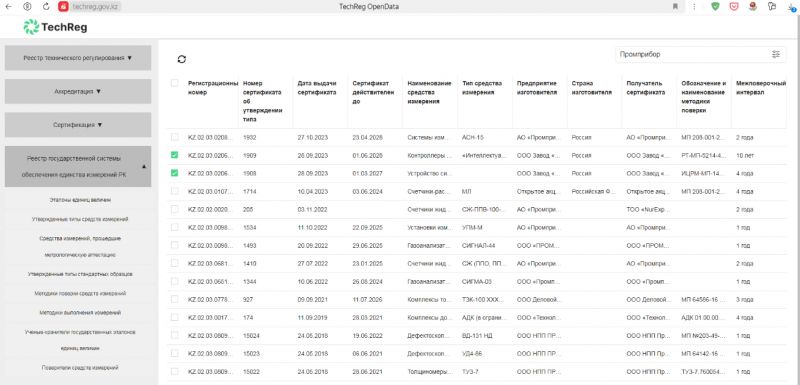Click certificate number 15024
Image resolution: width=800 pixels, height=385 pixels.
click(251, 335)
